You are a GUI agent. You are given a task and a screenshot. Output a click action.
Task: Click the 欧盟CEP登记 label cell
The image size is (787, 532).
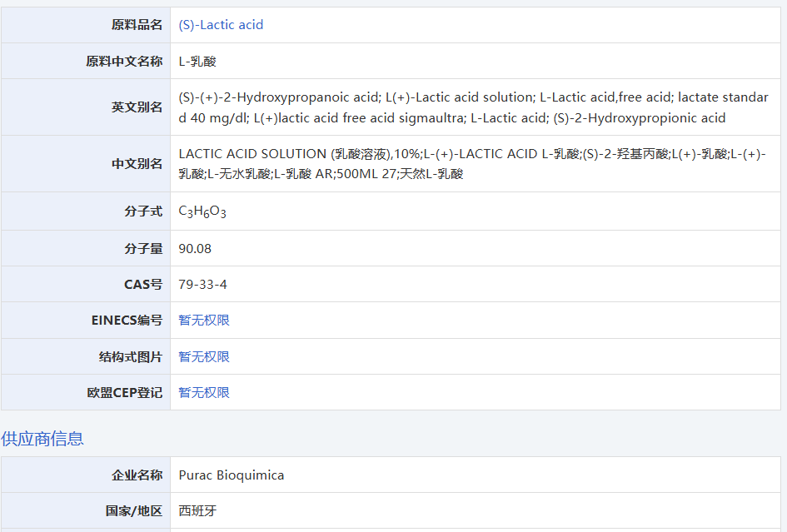130,392
